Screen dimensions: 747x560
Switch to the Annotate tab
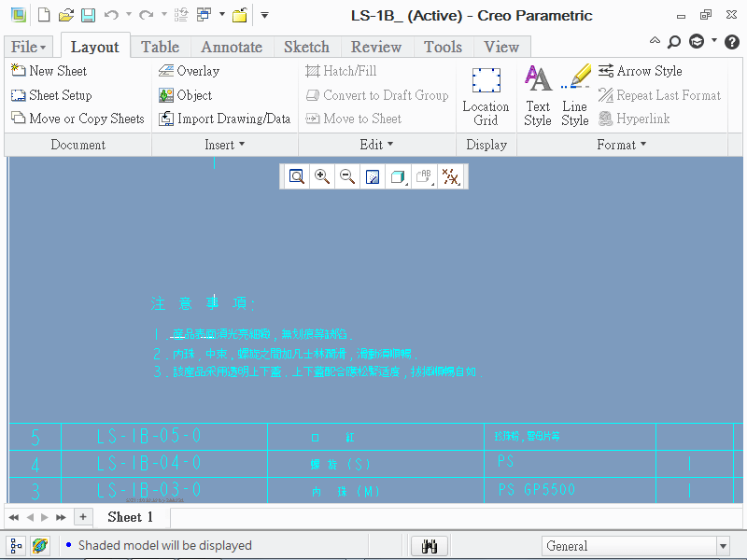232,47
